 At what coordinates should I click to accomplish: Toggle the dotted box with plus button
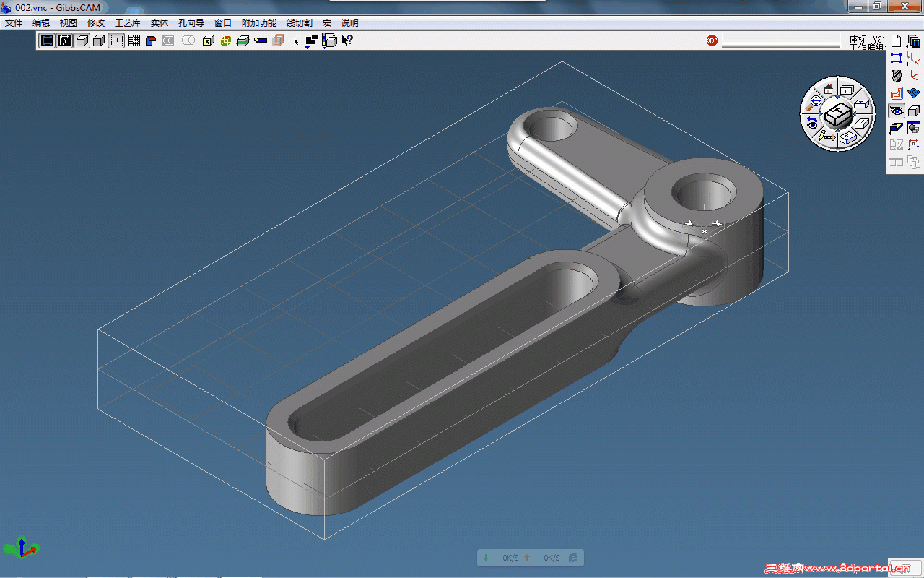click(x=117, y=40)
